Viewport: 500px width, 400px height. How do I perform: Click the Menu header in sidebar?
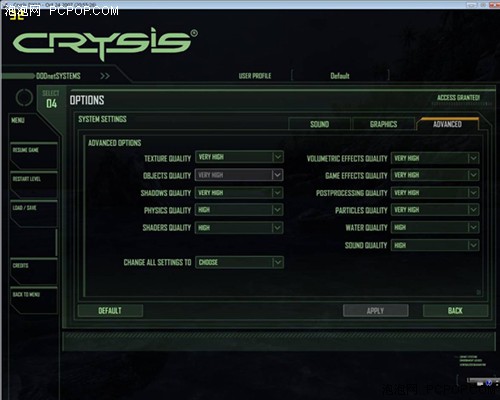click(x=18, y=120)
